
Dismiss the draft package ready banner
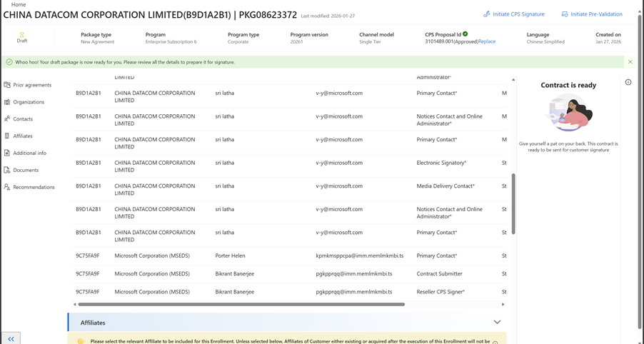click(630, 62)
